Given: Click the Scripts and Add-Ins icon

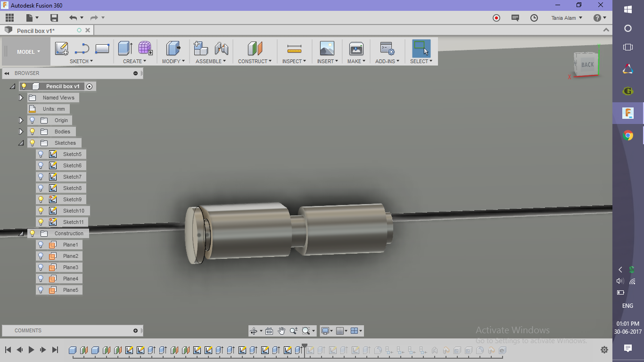Looking at the screenshot, I should point(387,49).
